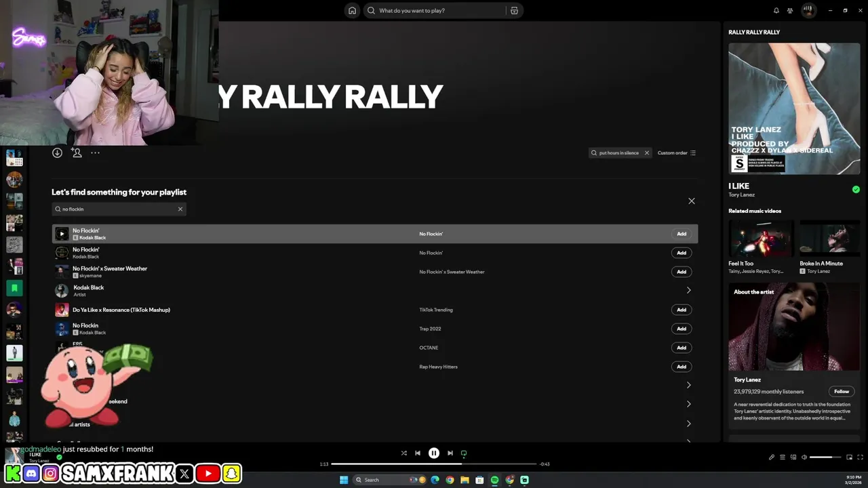Image resolution: width=868 pixels, height=488 pixels.
Task: Open the 'Rap Heavy Hitters' album link
Action: click(438, 367)
